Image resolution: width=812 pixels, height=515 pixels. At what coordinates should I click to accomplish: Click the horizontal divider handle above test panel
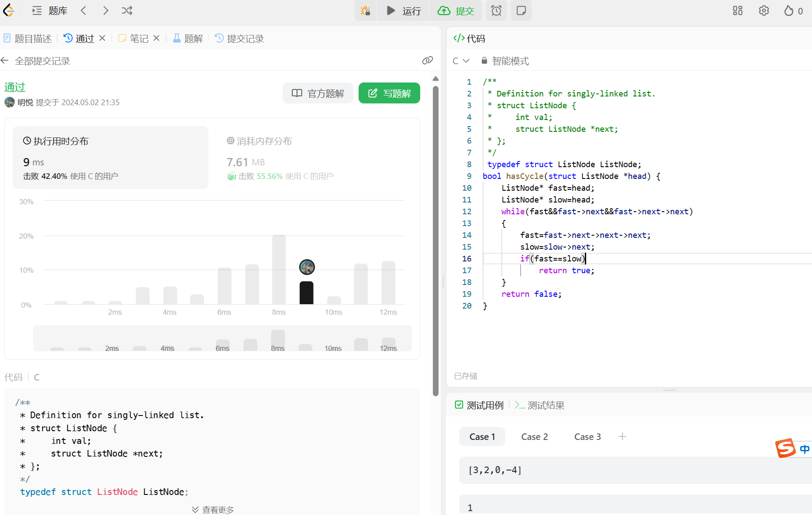(669, 390)
